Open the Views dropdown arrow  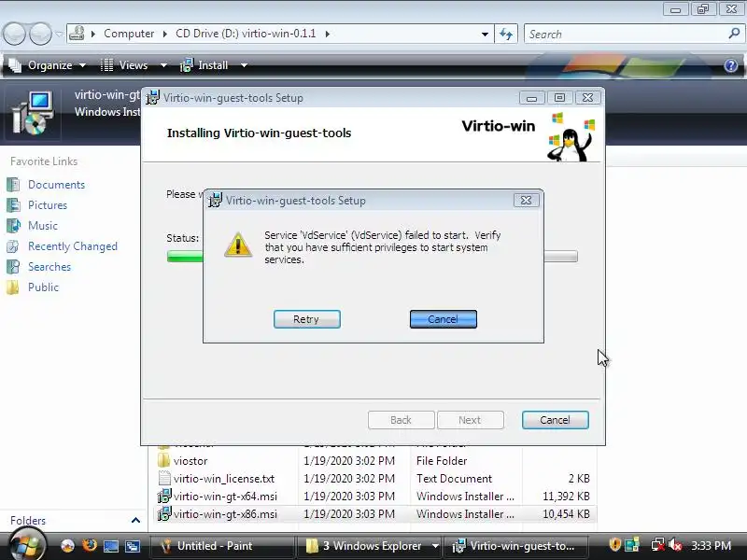[x=163, y=65]
